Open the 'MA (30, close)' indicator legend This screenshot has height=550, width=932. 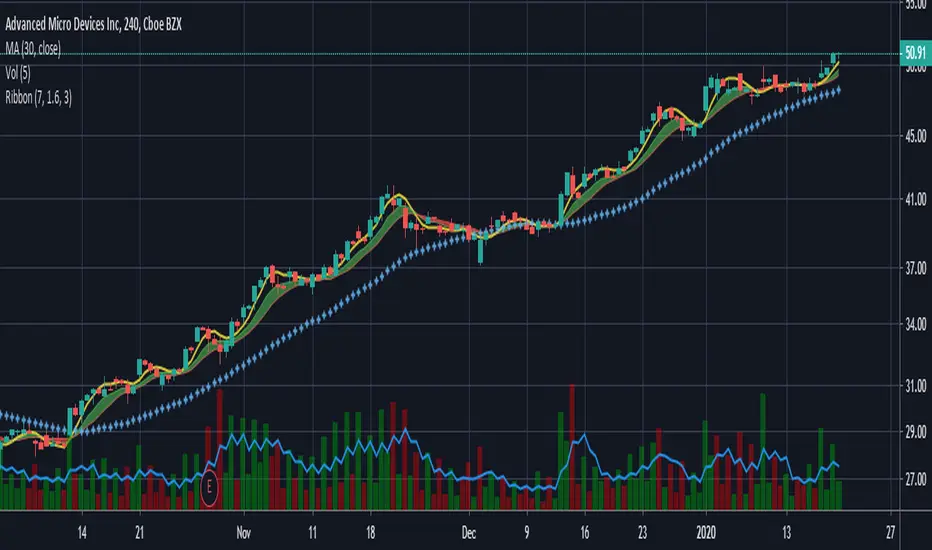33,49
